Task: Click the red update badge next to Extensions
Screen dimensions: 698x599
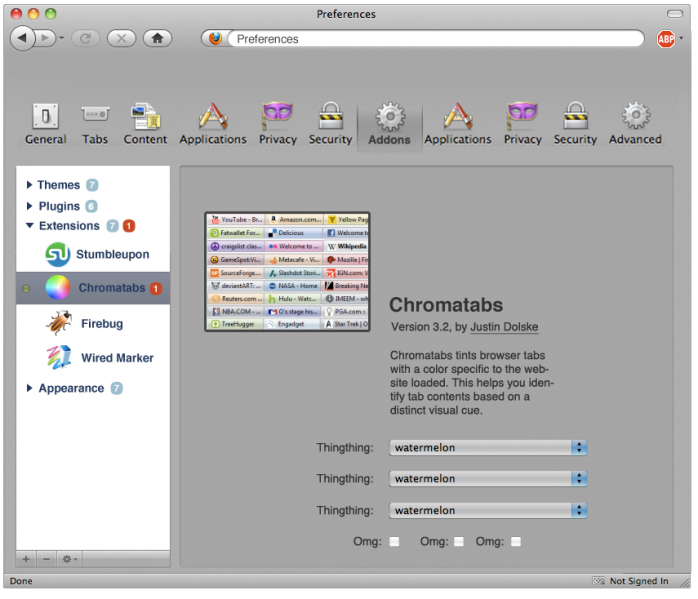Action: click(129, 226)
